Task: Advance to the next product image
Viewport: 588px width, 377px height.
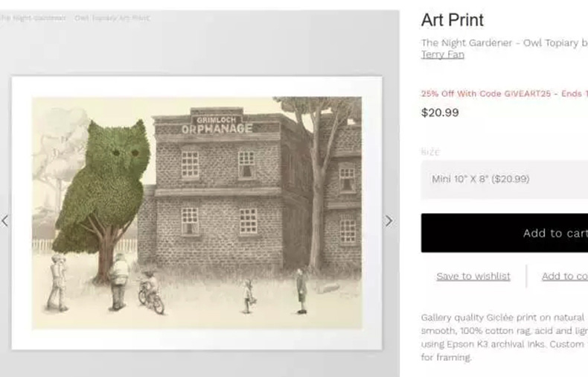Action: click(x=389, y=221)
